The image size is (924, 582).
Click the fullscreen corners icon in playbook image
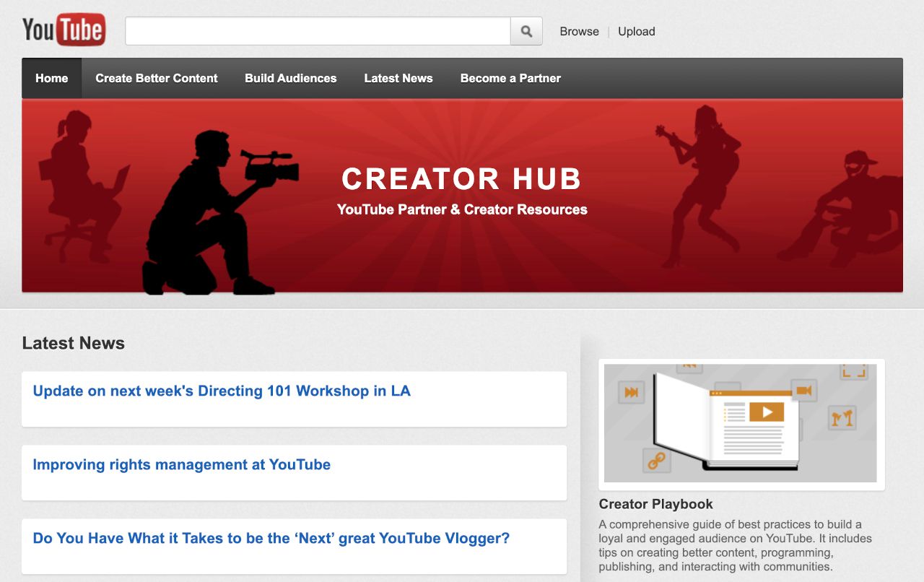click(x=854, y=370)
